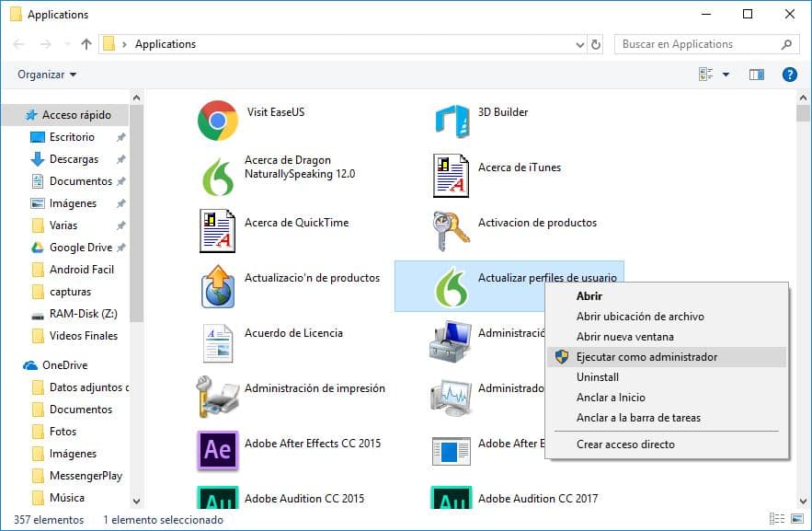Select the Acerca de iTunes icon
Viewport: 812px width, 531px height.
[x=451, y=175]
